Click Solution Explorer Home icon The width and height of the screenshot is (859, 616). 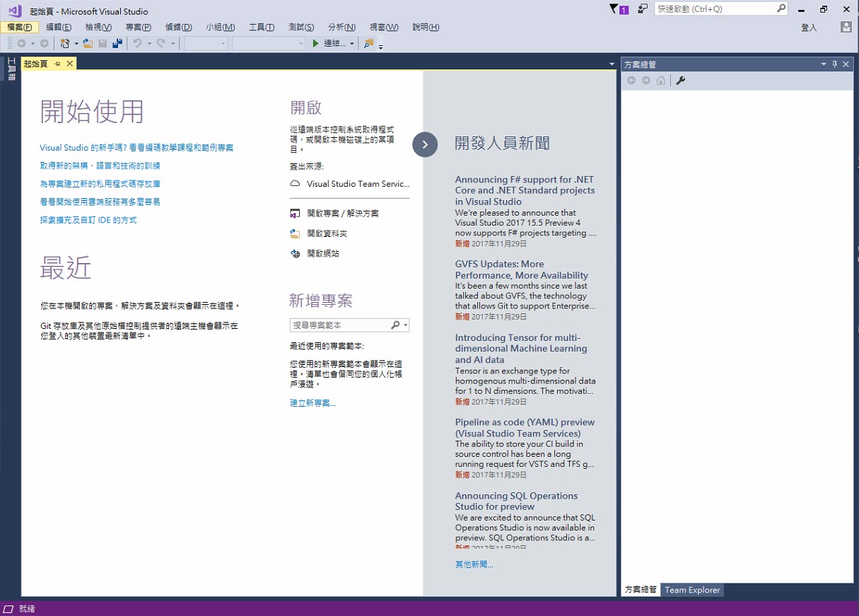pyautogui.click(x=661, y=81)
